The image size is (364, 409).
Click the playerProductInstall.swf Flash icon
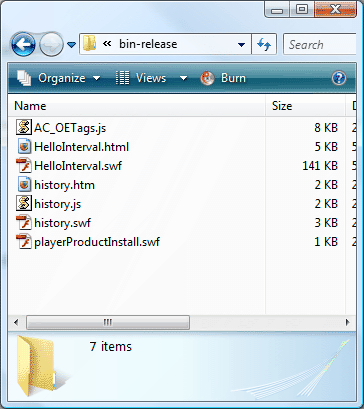24,242
